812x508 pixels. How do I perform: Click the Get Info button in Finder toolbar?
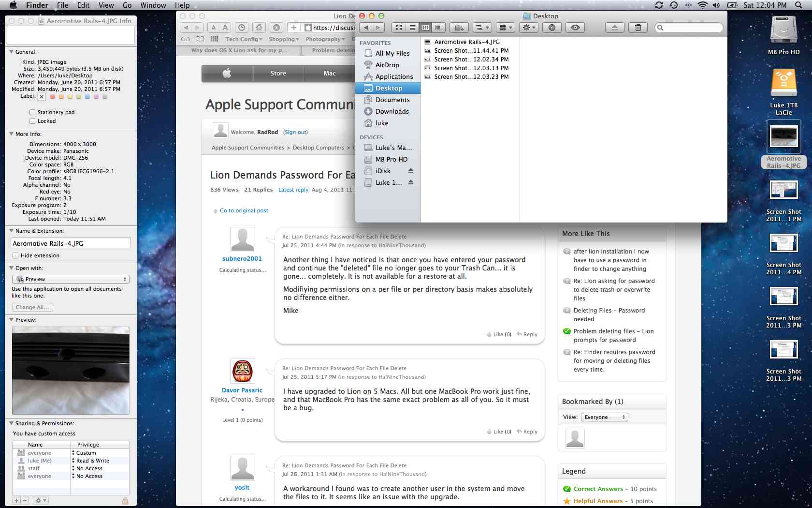(x=552, y=28)
